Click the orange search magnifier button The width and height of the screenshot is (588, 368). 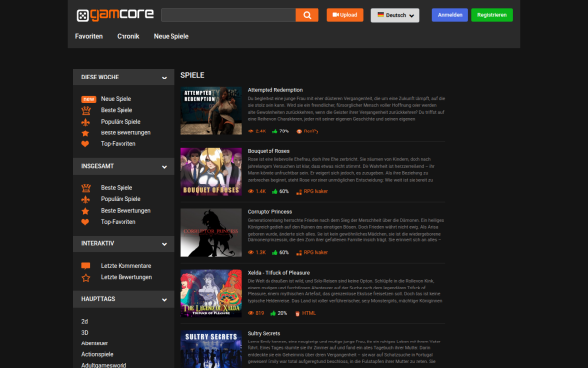pos(307,15)
